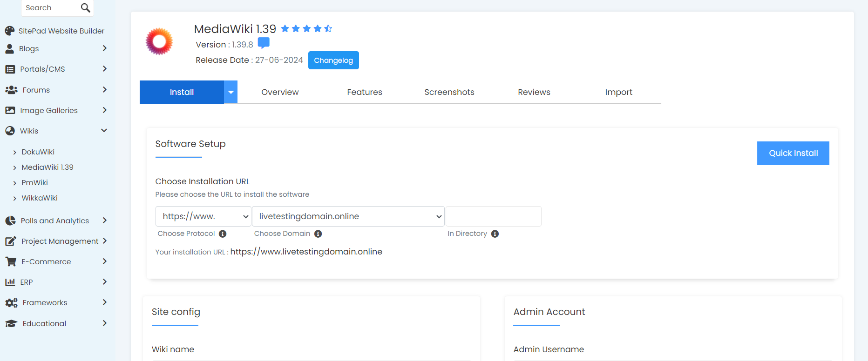Viewport: 868px width, 361px height.
Task: Click the Forums people icon
Action: [x=11, y=90]
